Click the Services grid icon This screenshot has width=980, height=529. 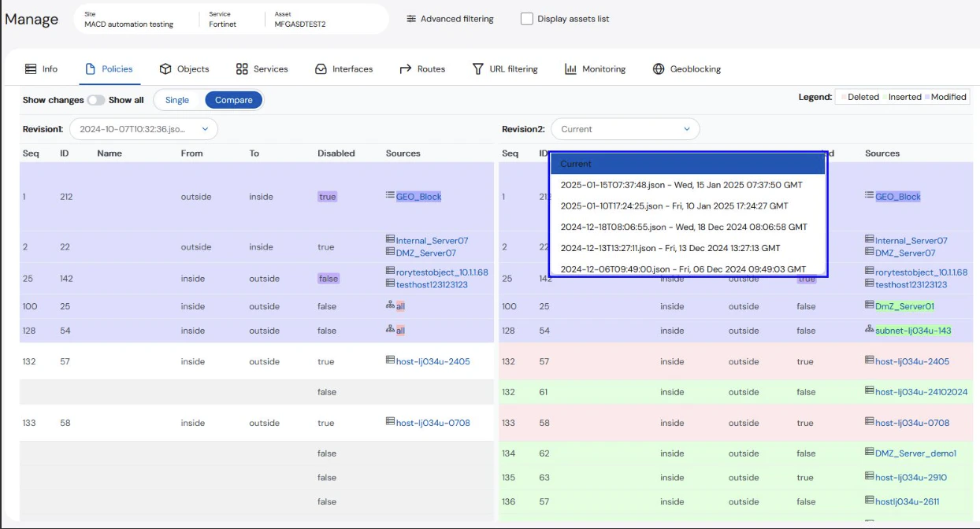click(242, 69)
